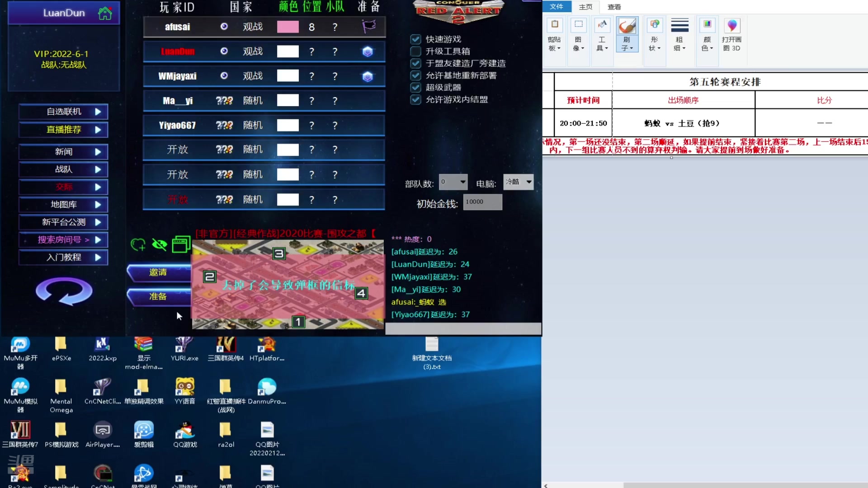Click the 邀请 invite button

pos(159,272)
